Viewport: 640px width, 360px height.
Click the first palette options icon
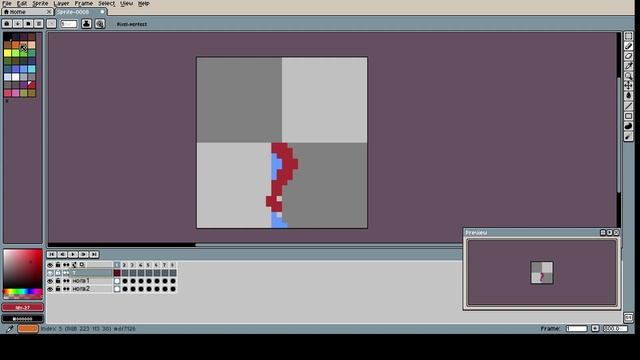pos(7,24)
